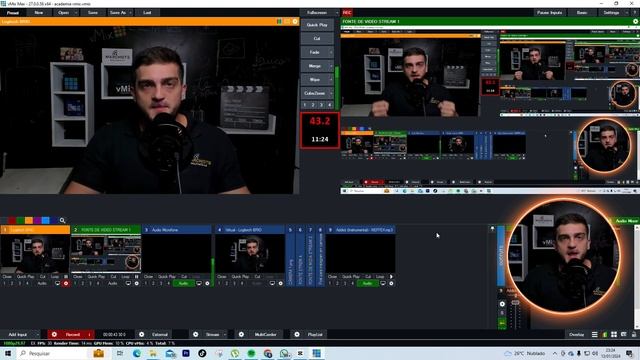The height and width of the screenshot is (360, 640).
Task: Open the gear settings of the Audio Microfone input
Action: pos(207,283)
